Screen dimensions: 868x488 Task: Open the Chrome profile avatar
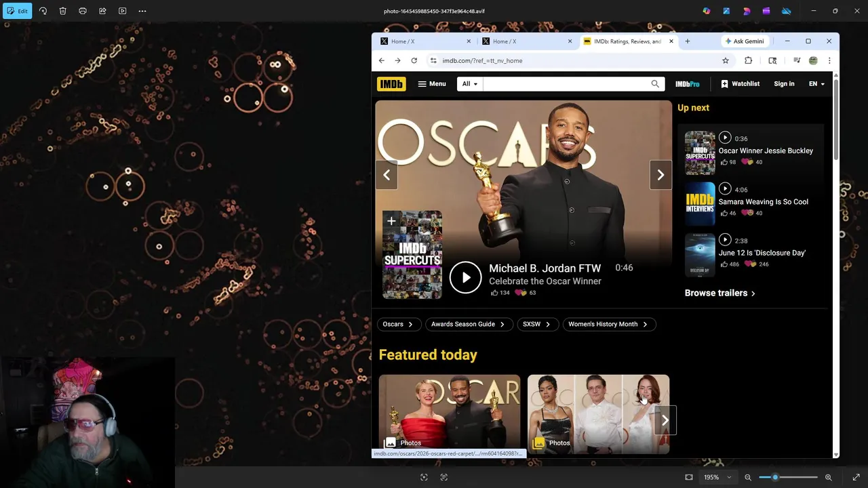(813, 60)
